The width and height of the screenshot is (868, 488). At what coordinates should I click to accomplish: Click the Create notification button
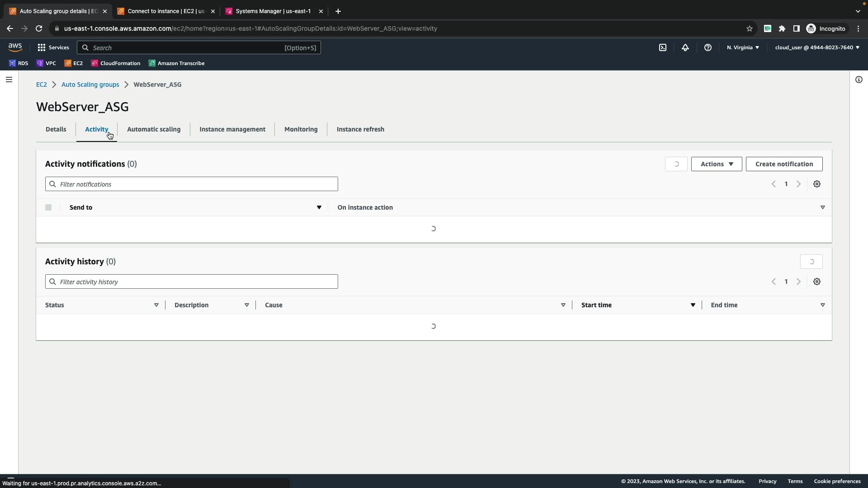784,164
